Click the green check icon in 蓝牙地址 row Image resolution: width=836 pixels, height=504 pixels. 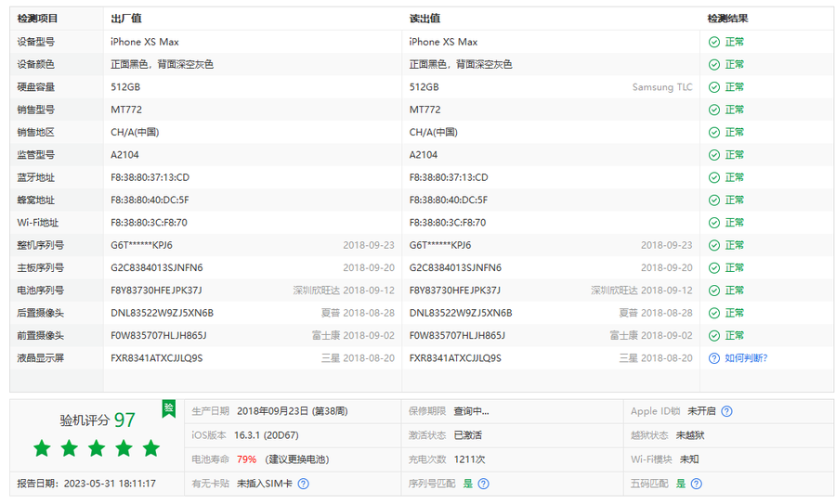[x=714, y=177]
